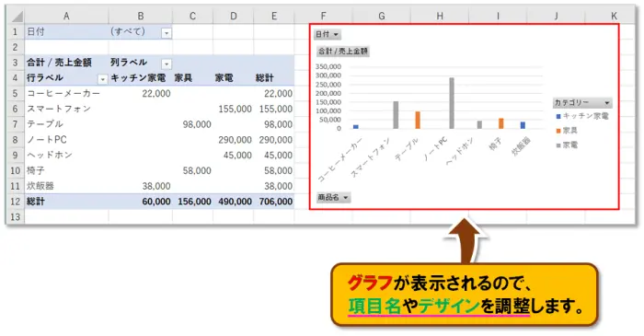Click the 日付 field button on chart

point(328,34)
